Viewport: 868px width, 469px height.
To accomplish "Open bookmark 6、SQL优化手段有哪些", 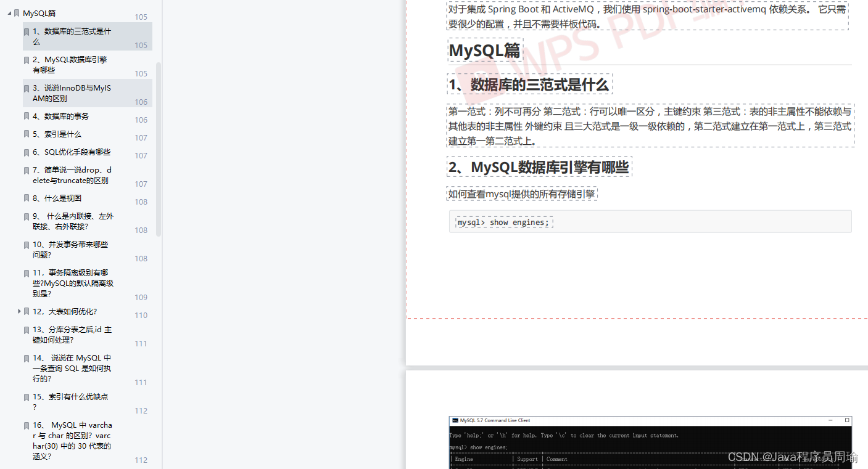I will coord(72,152).
